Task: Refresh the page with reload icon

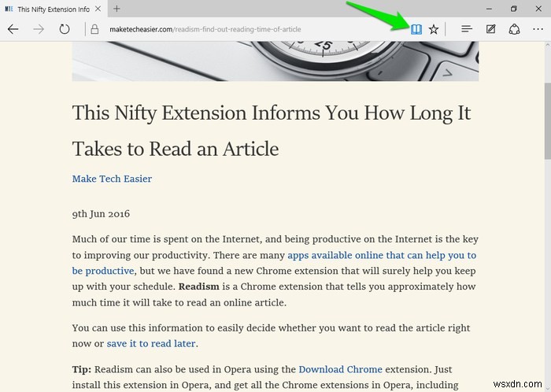Action: tap(65, 29)
